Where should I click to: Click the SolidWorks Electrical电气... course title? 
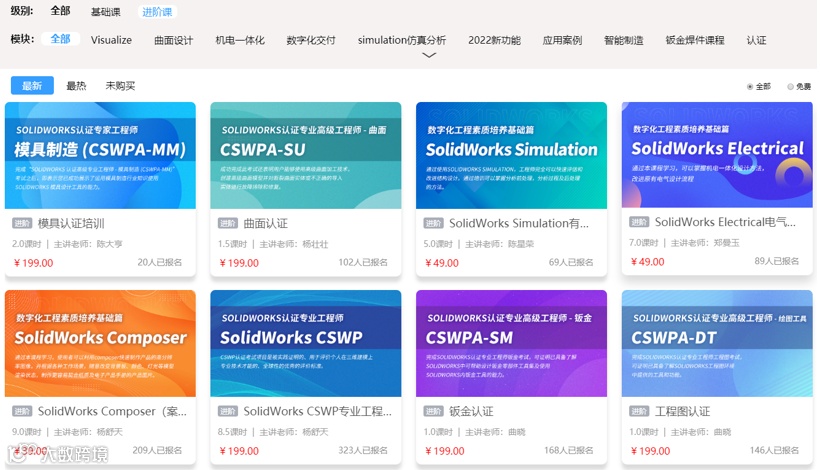pos(725,222)
